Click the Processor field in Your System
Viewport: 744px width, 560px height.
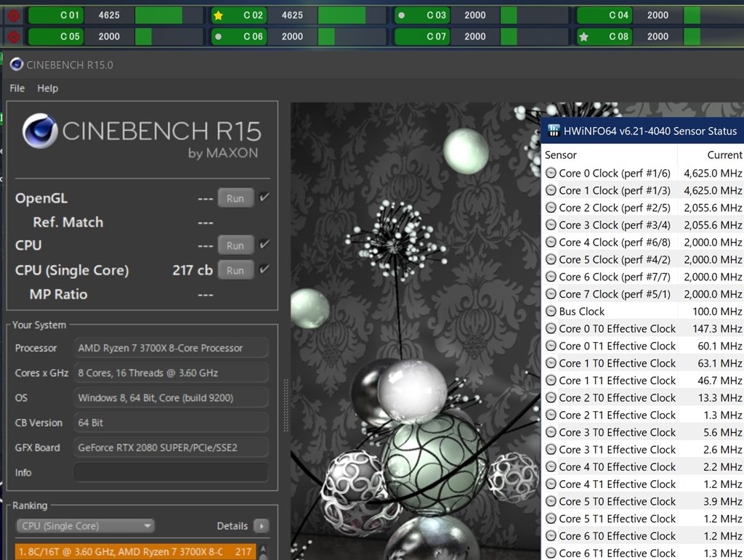coord(171,348)
